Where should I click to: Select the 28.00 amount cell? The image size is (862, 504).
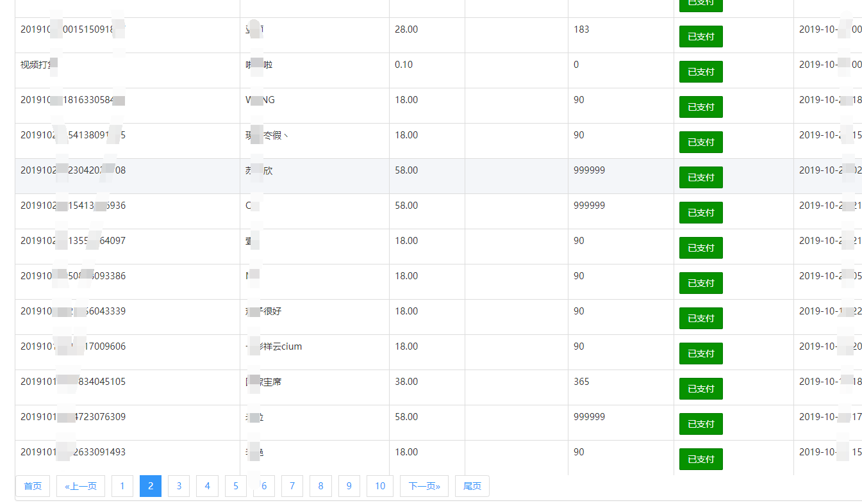click(427, 35)
